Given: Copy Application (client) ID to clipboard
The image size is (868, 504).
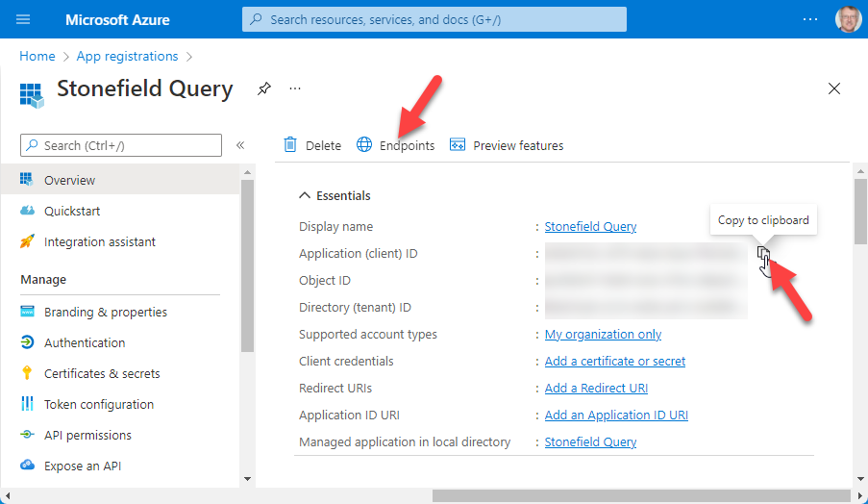Looking at the screenshot, I should 763,254.
